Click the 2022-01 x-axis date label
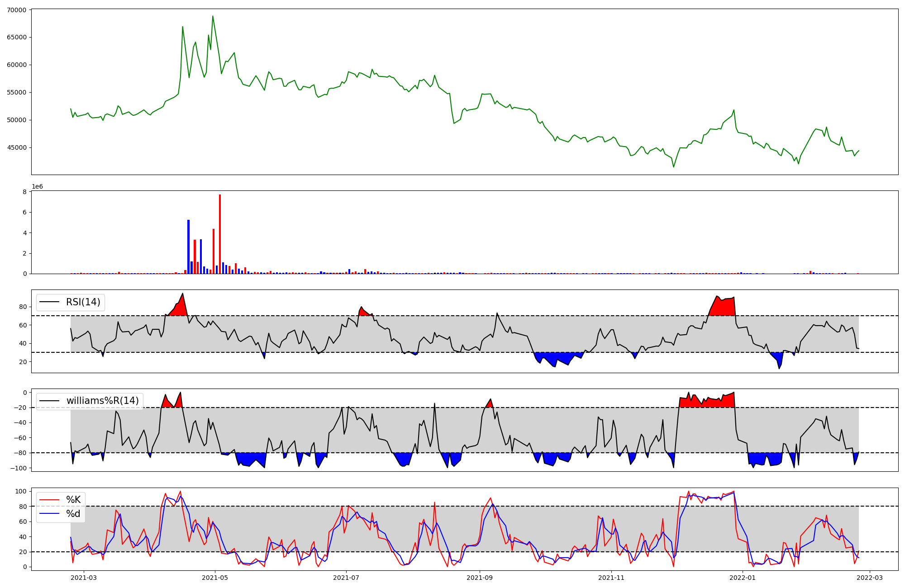Screen dimensions: 905x588 (x=743, y=578)
